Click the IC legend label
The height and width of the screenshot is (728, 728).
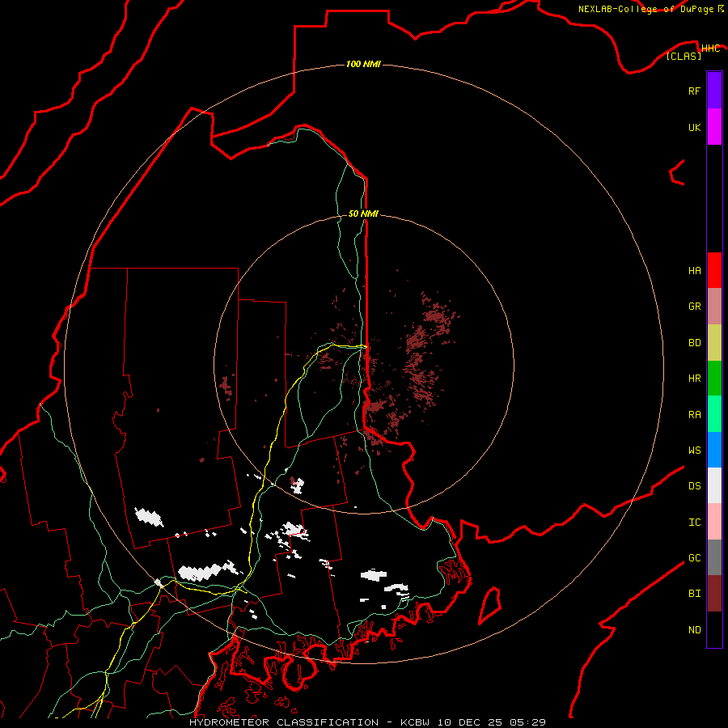694,523
